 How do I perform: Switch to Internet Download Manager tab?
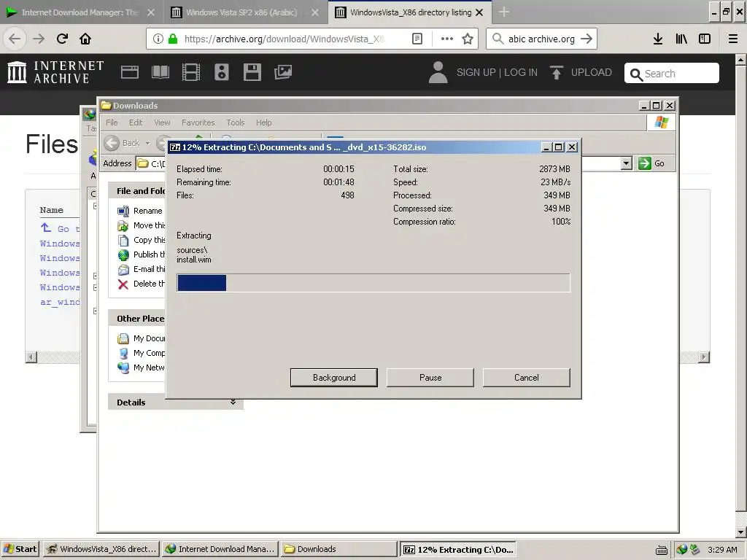coord(80,12)
